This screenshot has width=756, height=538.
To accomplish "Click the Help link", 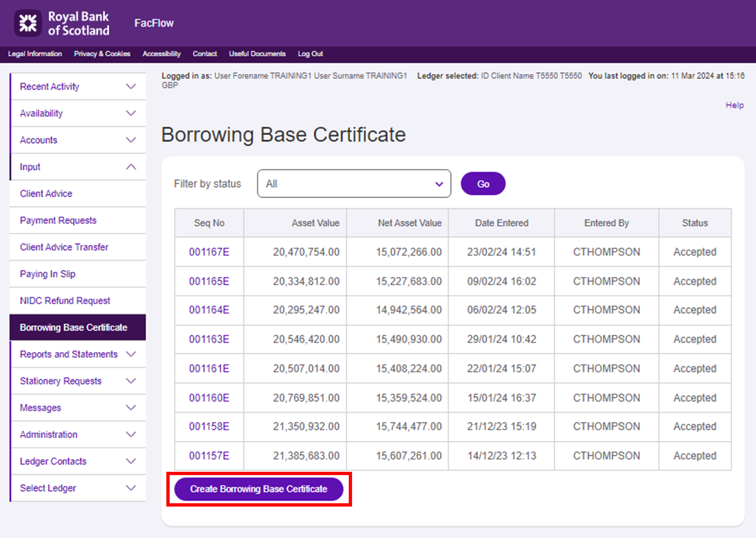I will click(734, 105).
